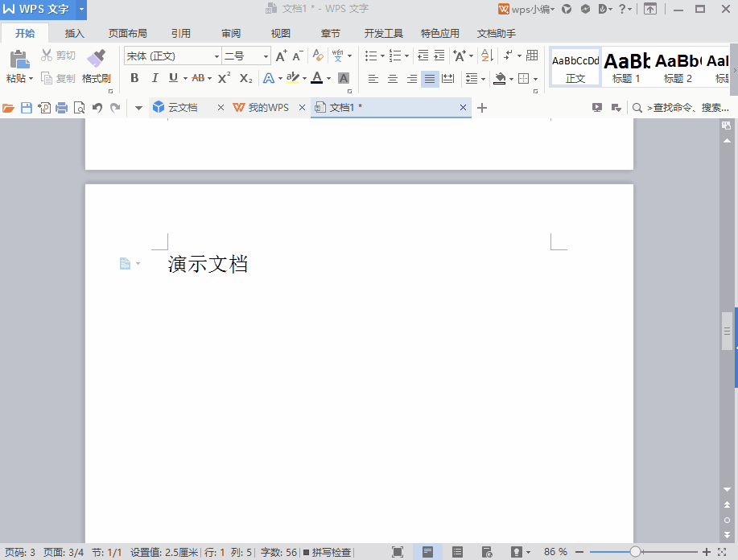Open the font color dropdown arrow
738x560 pixels.
tap(327, 78)
